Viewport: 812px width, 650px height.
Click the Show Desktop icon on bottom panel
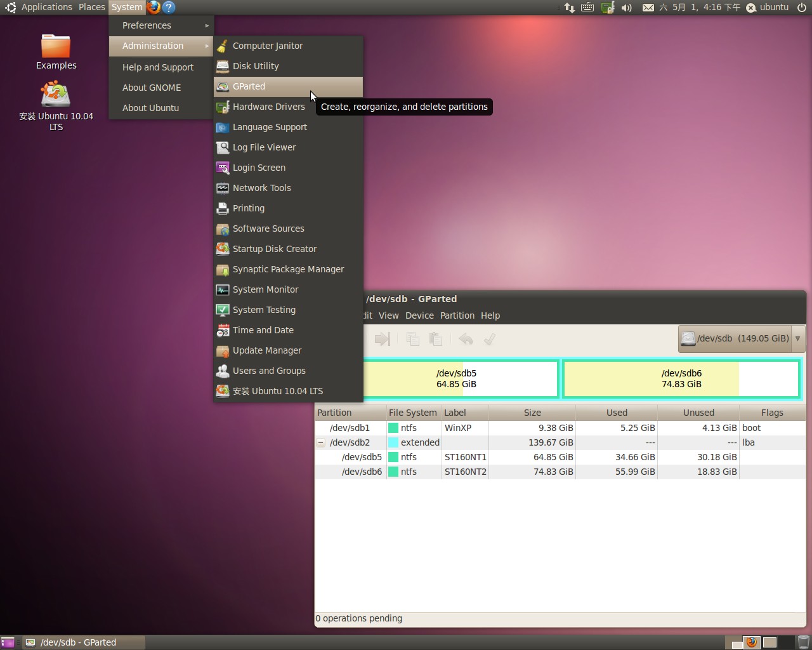(8, 642)
